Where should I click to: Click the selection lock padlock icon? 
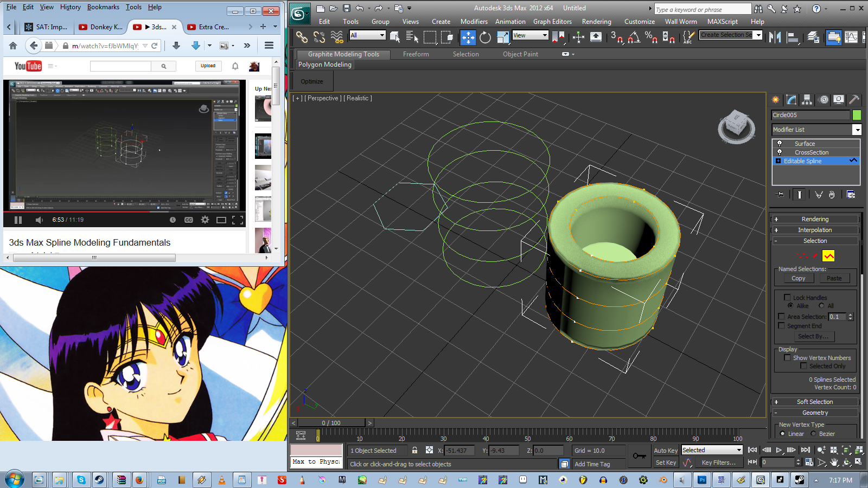[414, 450]
